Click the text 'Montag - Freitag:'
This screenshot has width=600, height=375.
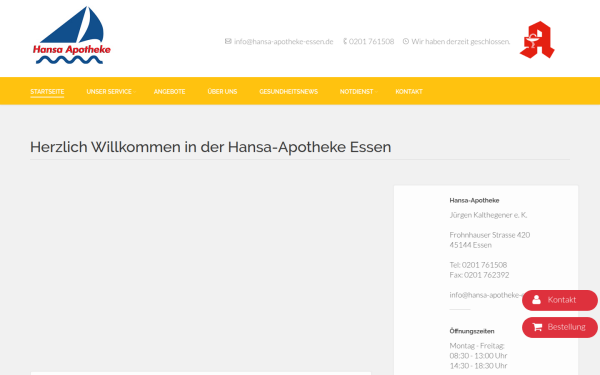[477, 346]
